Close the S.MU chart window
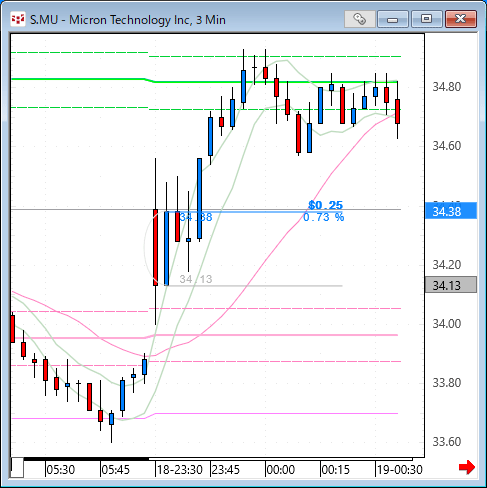Image resolution: width=487 pixels, height=488 pixels. 461,19
